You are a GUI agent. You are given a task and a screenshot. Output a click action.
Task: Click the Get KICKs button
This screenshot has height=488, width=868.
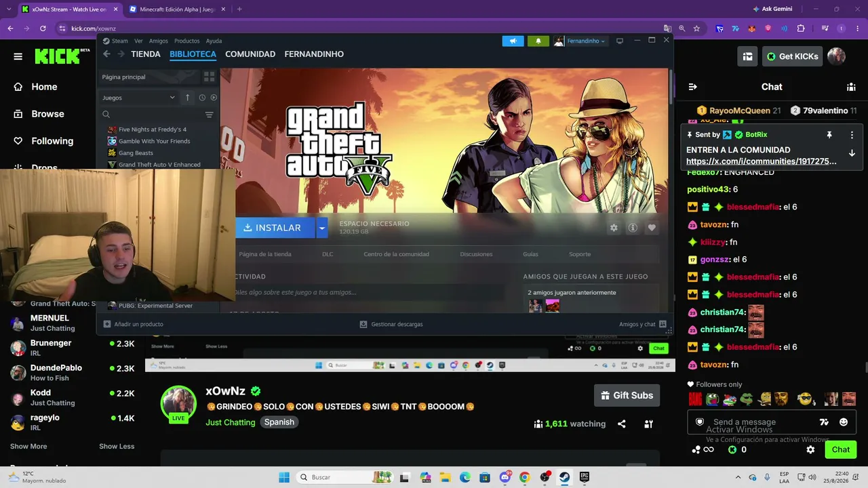792,56
